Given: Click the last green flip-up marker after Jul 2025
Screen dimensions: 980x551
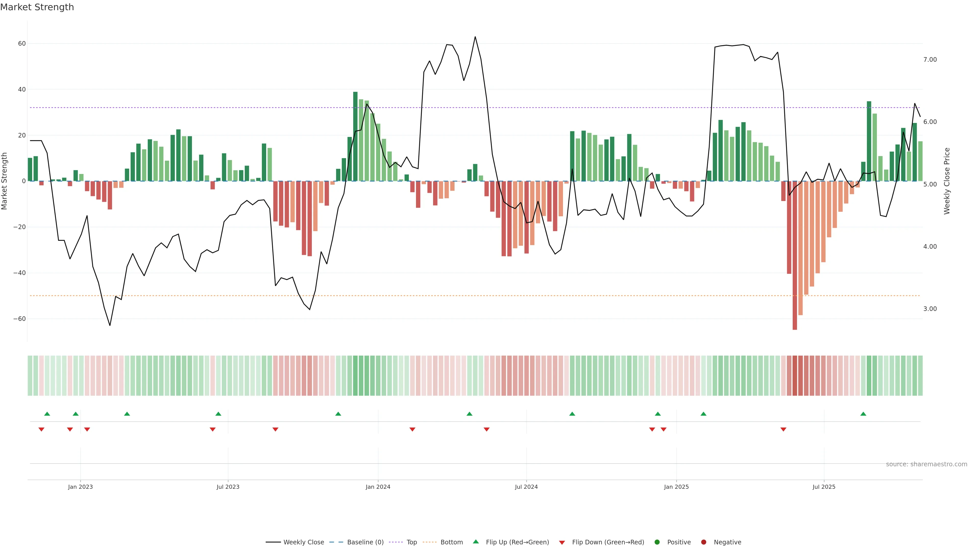Looking at the screenshot, I should pyautogui.click(x=863, y=414).
